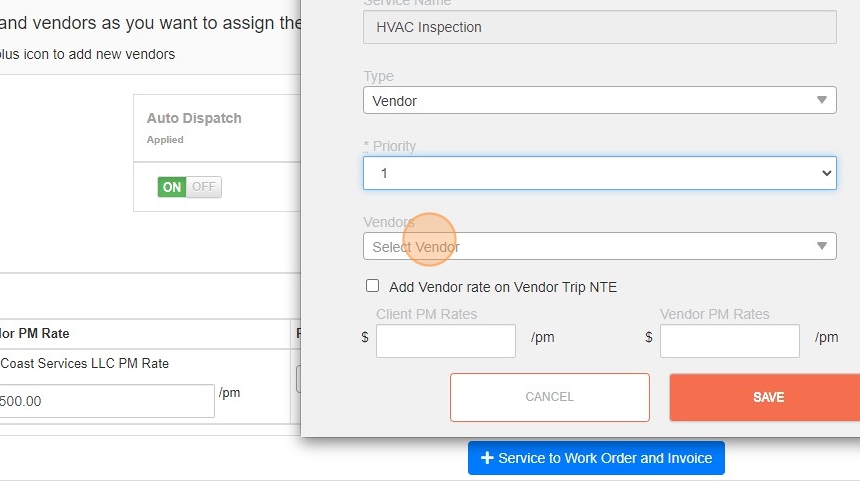Check Add Vendor rate on Vendor Trip NTE
This screenshot has width=860, height=481.
click(x=373, y=286)
